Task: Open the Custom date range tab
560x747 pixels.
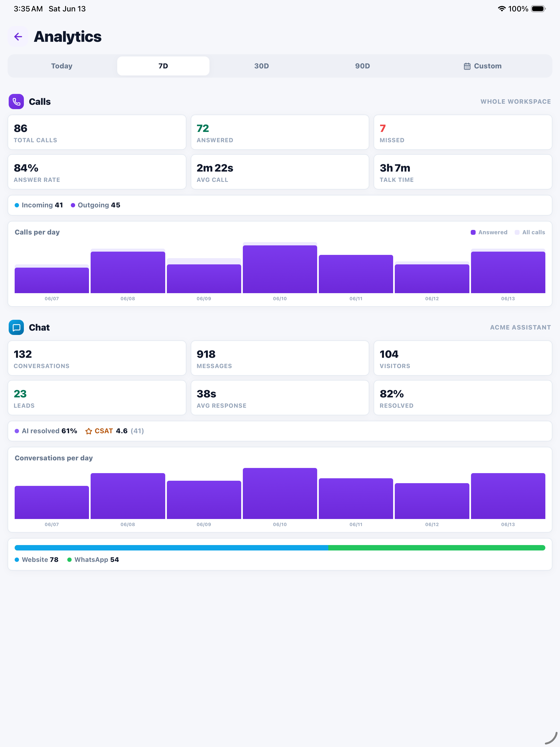Action: click(483, 66)
